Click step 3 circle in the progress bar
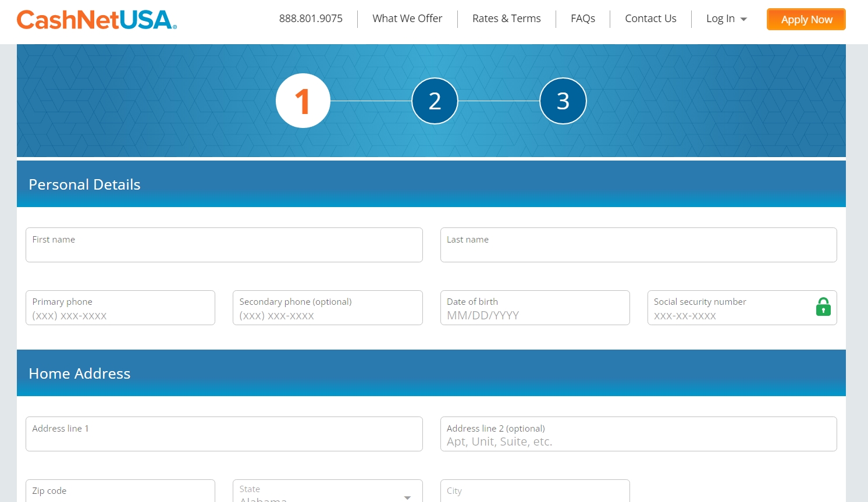Viewport: 868px width, 502px height. (x=563, y=100)
